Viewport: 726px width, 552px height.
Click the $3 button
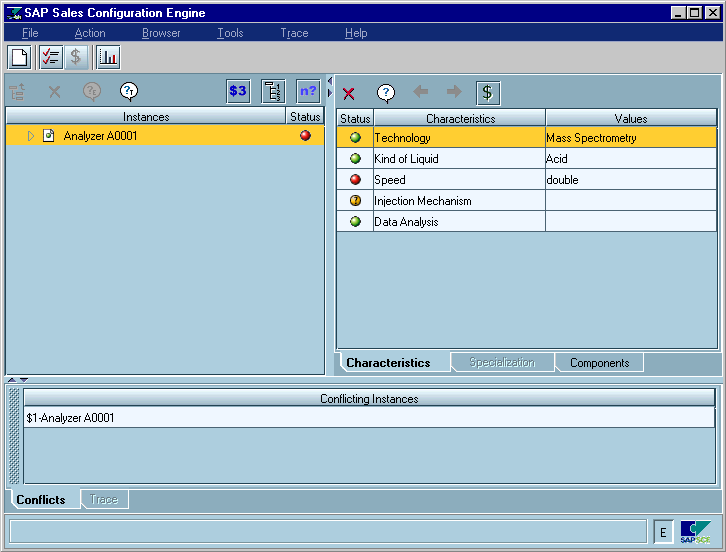(238, 91)
